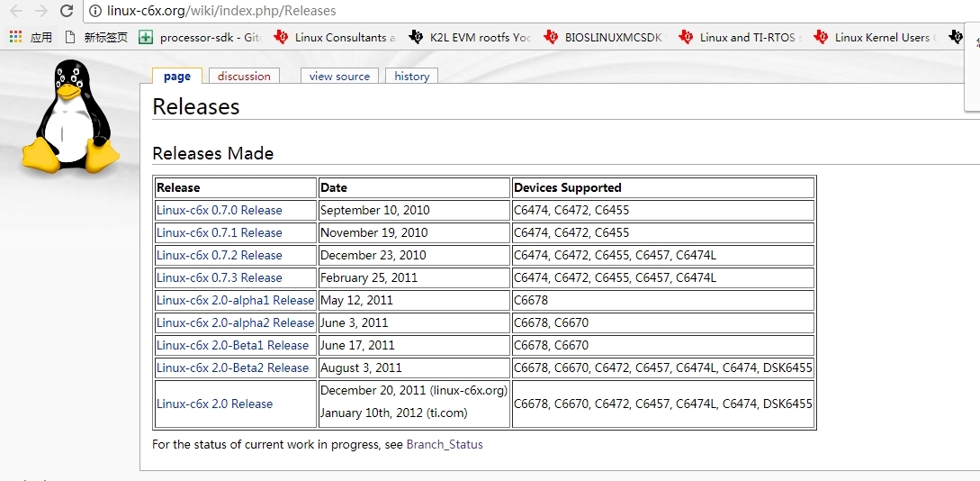Image resolution: width=980 pixels, height=481 pixels.
Task: Open the K2L EVM rootfs bookmark
Action: point(470,37)
